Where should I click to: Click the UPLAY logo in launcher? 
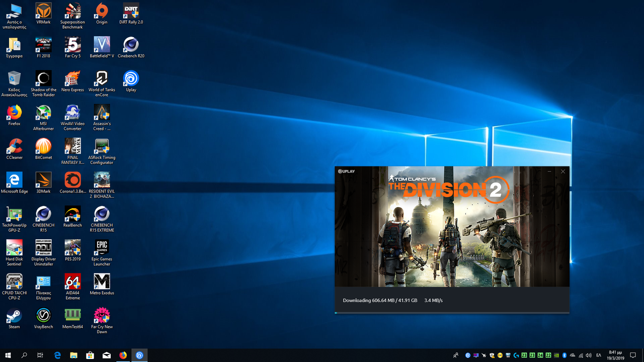(346, 171)
